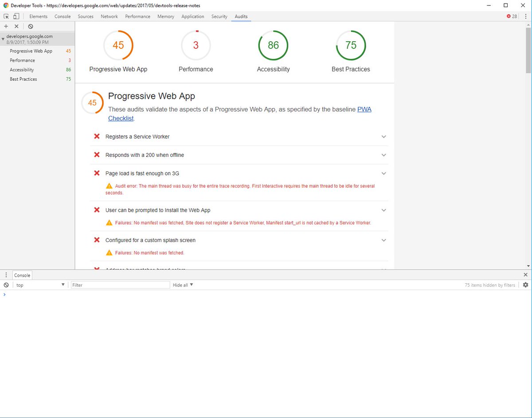This screenshot has height=418, width=532.
Task: Select Accessibility in the audit sidebar
Action: 37,70
